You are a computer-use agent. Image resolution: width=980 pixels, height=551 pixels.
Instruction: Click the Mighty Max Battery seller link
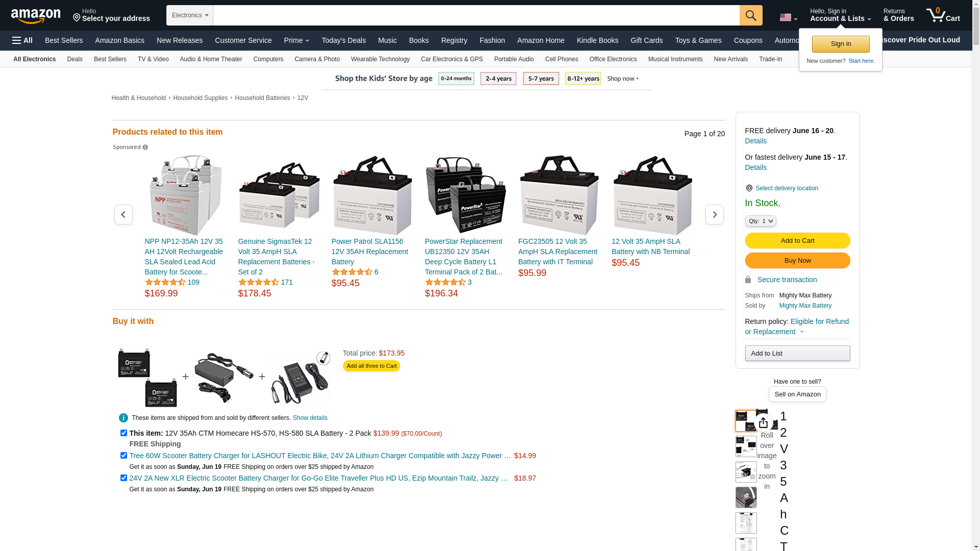[805, 306]
